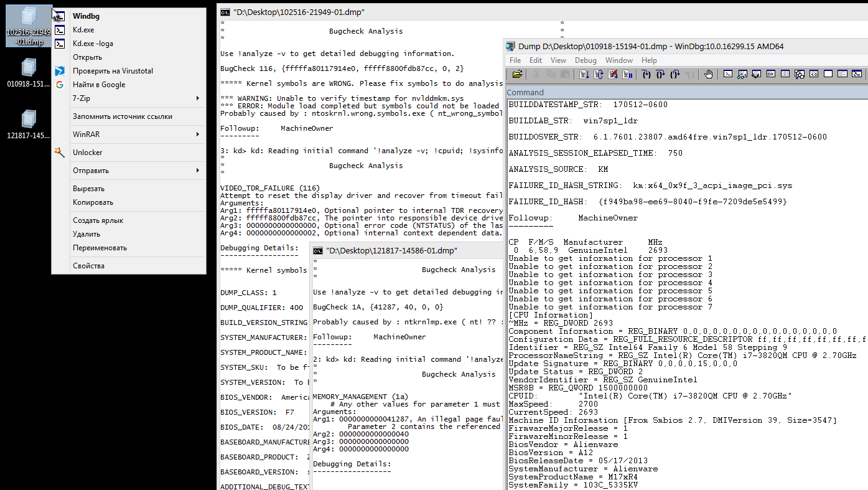Open WinDbg View menu
Viewport: 868px width, 490px height.
click(558, 60)
